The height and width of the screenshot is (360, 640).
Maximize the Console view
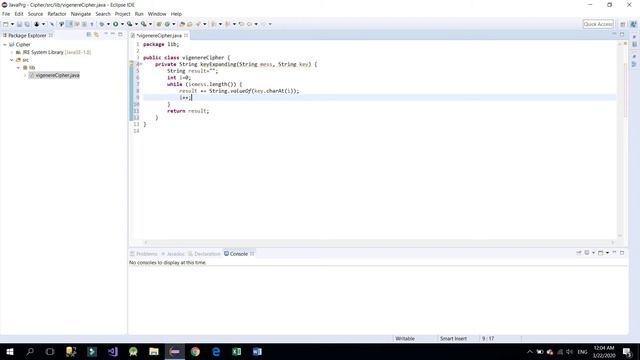click(622, 253)
